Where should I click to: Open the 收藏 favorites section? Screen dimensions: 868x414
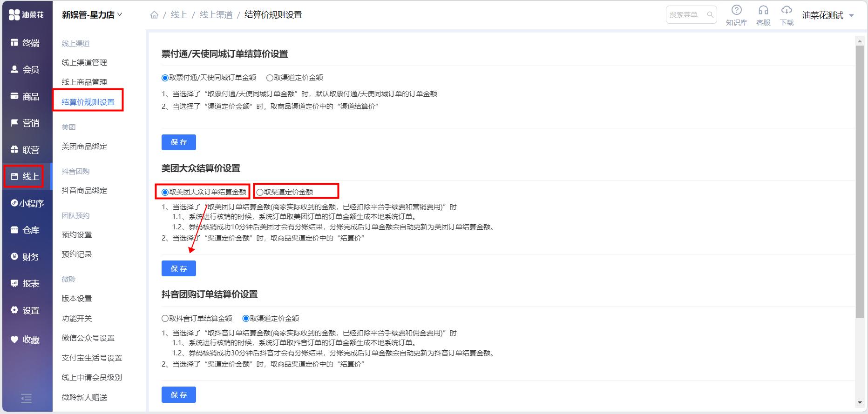point(26,340)
